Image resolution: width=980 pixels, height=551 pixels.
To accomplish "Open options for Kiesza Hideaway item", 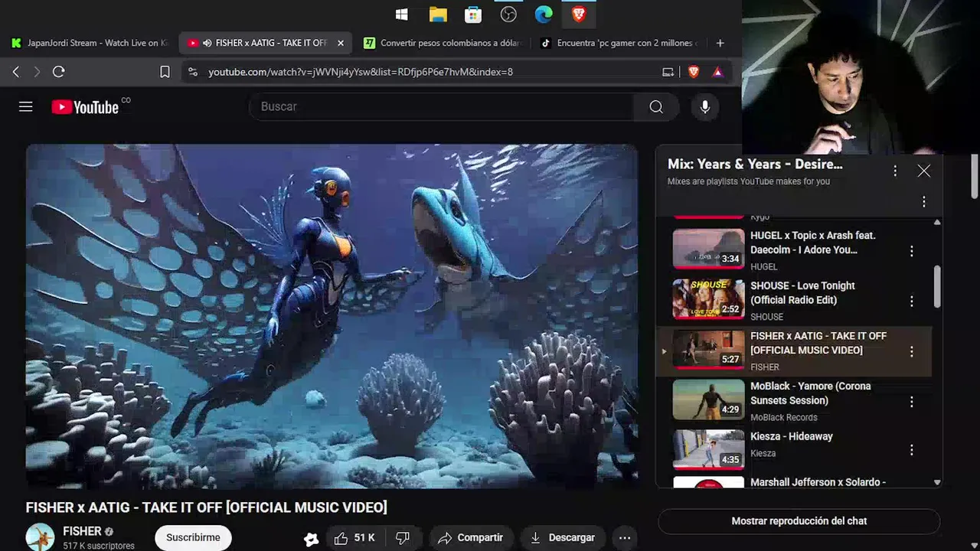I will pyautogui.click(x=911, y=450).
